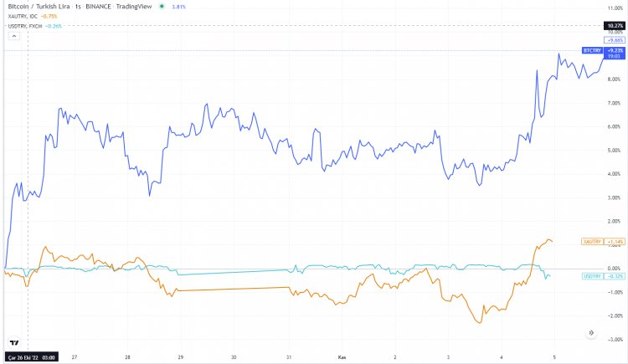This screenshot has height=364, width=628.
Task: Click the TradingView logo in the corner
Action: pos(14,343)
